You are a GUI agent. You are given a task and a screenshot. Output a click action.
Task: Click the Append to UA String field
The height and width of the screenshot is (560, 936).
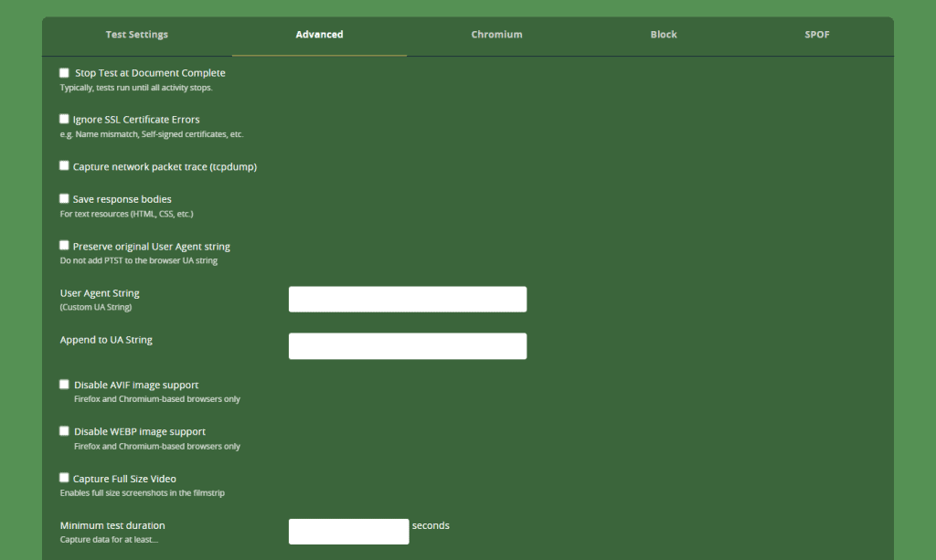click(x=408, y=346)
